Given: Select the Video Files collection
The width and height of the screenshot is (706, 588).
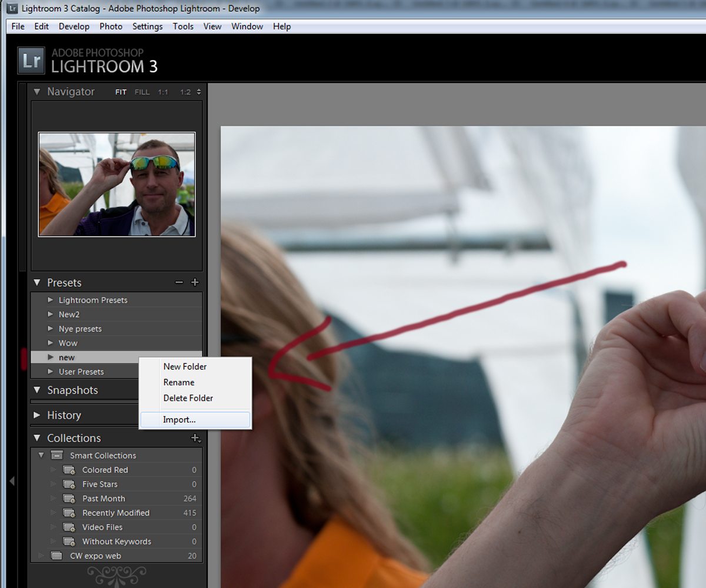Looking at the screenshot, I should 116,527.
